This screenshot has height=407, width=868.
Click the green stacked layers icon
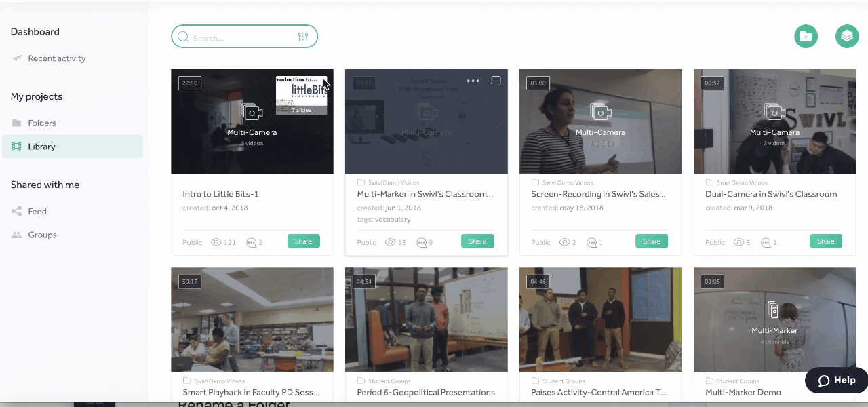(846, 37)
